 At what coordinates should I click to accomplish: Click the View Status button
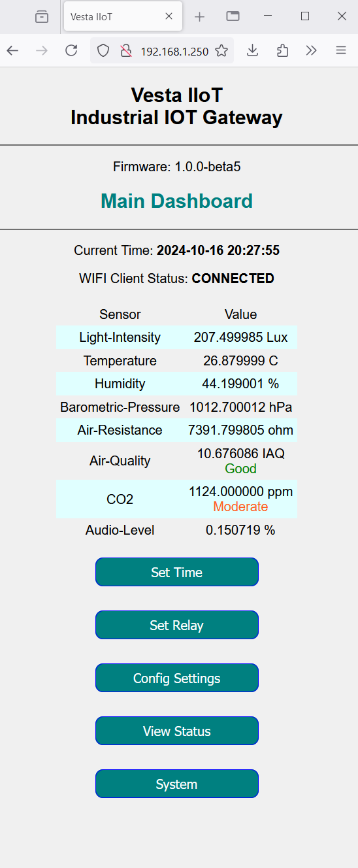coord(177,731)
